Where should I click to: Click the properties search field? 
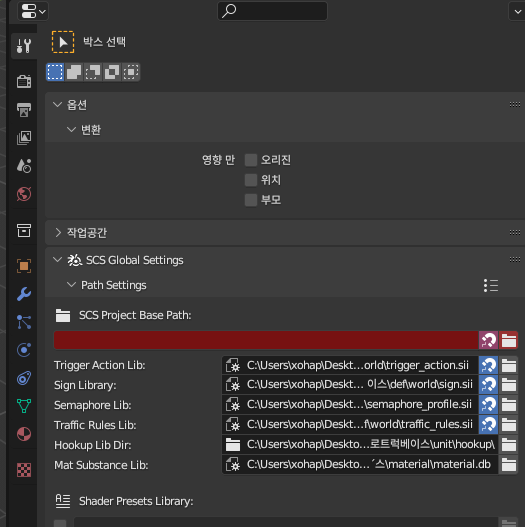(272, 11)
